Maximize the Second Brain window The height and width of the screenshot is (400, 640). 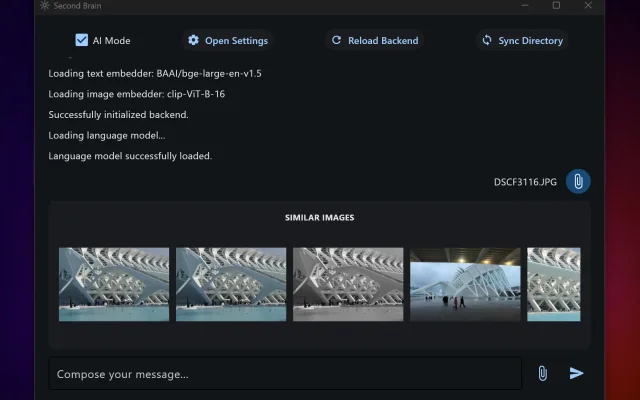pyautogui.click(x=556, y=5)
